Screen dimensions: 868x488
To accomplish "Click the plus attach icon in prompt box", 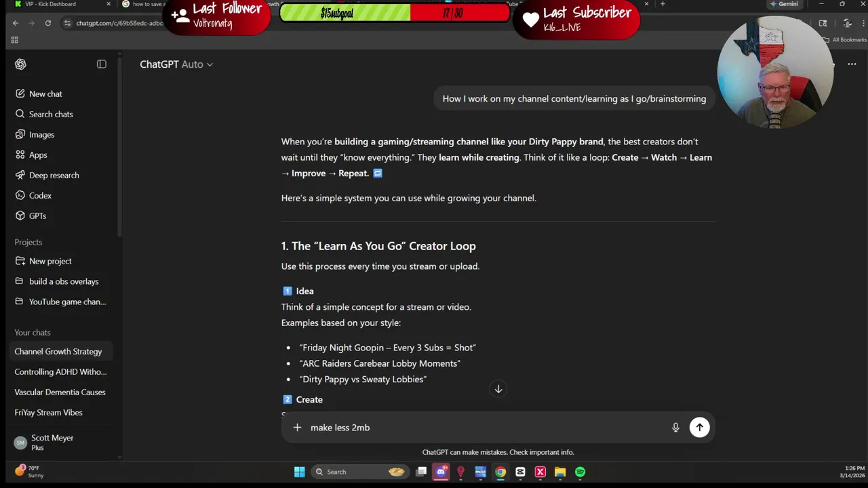I will click(x=297, y=428).
